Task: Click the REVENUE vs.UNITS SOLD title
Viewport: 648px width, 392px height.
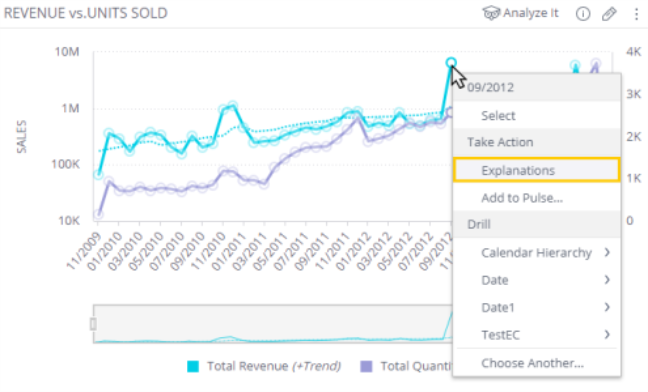Action: point(86,13)
